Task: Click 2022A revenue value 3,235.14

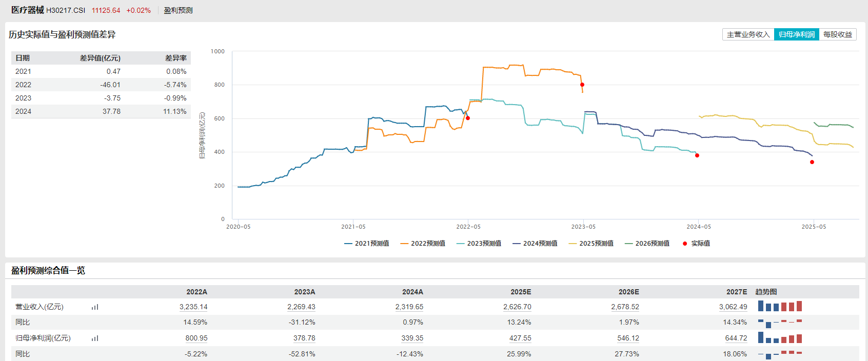Action: pos(193,307)
